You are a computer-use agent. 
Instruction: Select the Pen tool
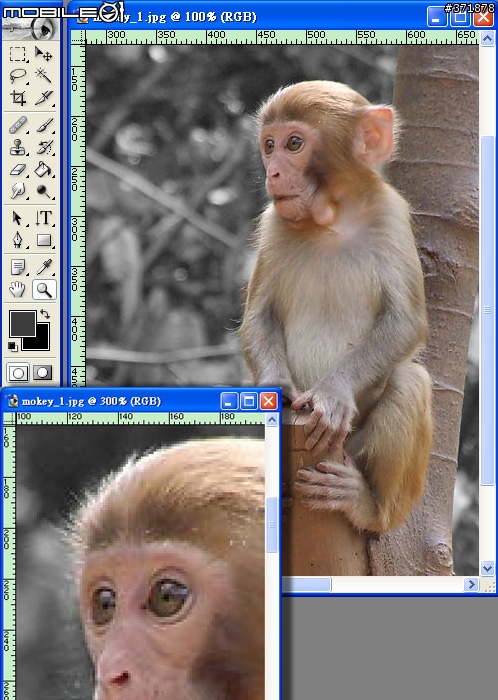[18, 240]
